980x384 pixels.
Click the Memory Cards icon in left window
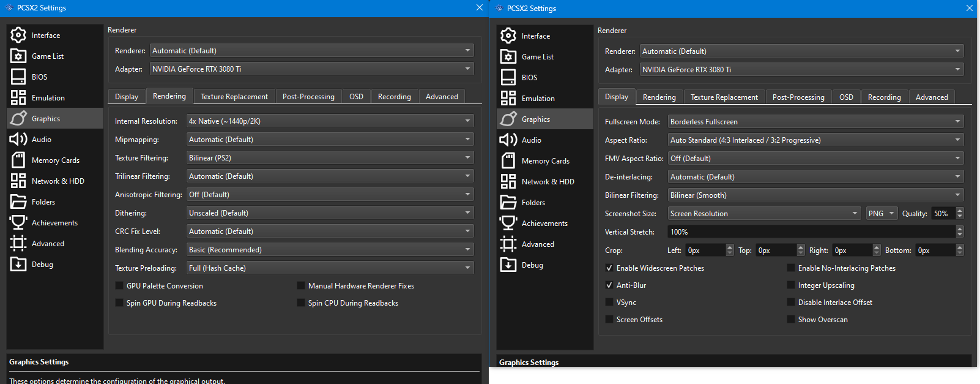coord(18,160)
